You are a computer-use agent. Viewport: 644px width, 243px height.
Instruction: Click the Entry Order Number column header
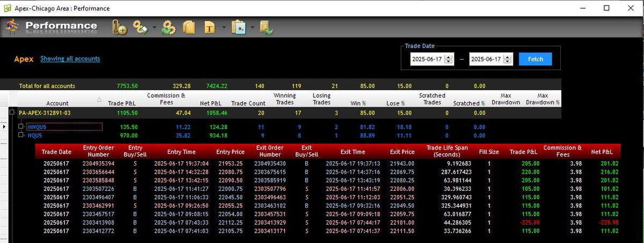pyautogui.click(x=98, y=152)
